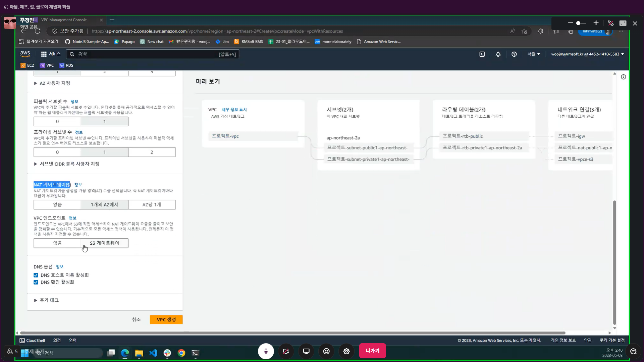Open the meeting settings gear icon
Viewport: 644px width, 362px height.
[346, 351]
